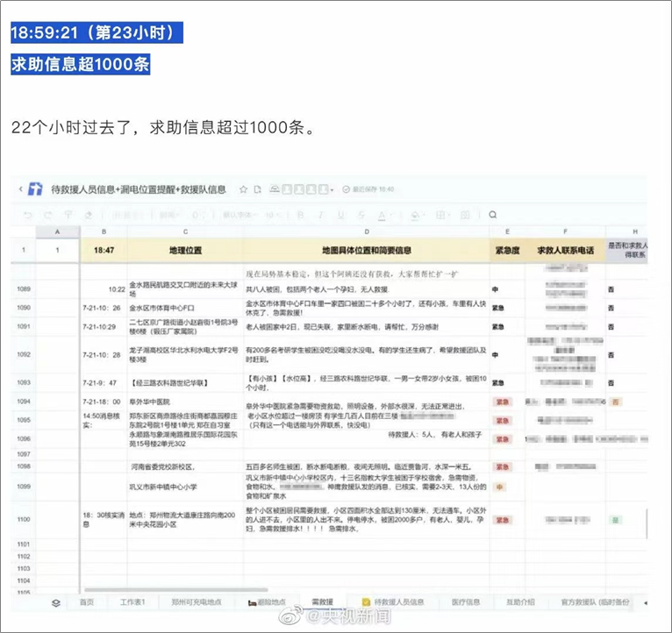Select column D header
This screenshot has width=672, height=633.
click(x=367, y=231)
